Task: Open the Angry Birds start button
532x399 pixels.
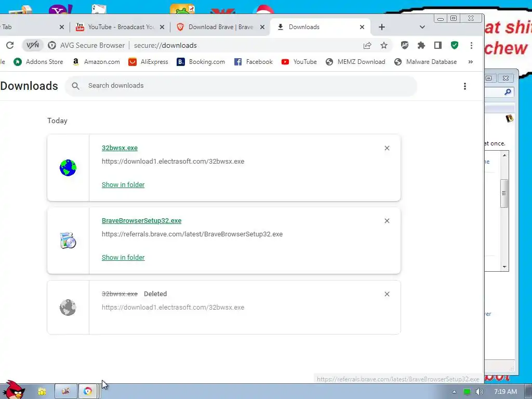Action: pyautogui.click(x=13, y=390)
